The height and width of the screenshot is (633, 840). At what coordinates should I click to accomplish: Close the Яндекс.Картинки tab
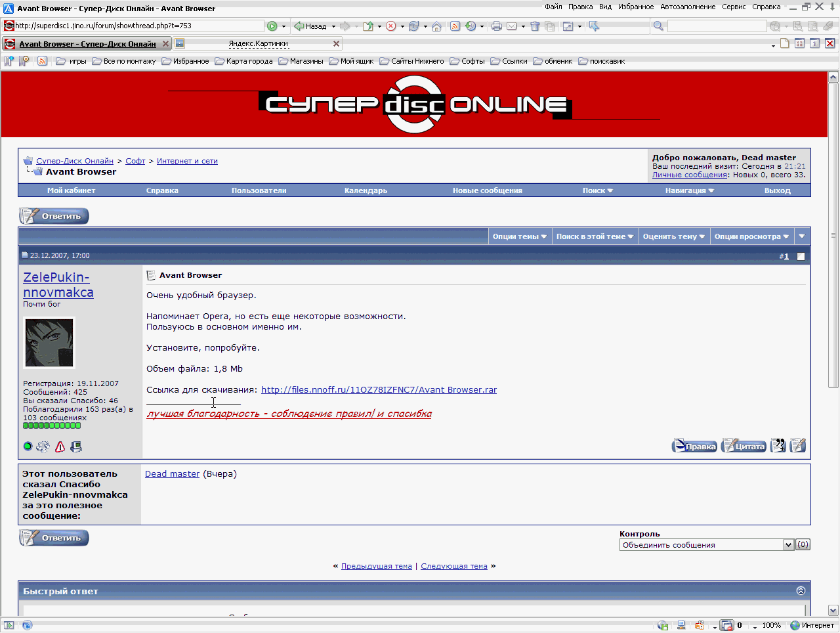tap(337, 43)
